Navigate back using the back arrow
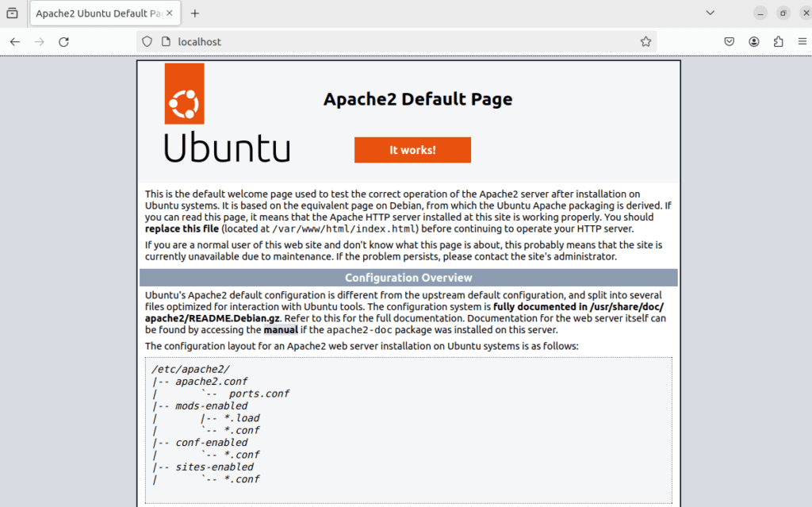This screenshot has height=507, width=812. pos(16,41)
